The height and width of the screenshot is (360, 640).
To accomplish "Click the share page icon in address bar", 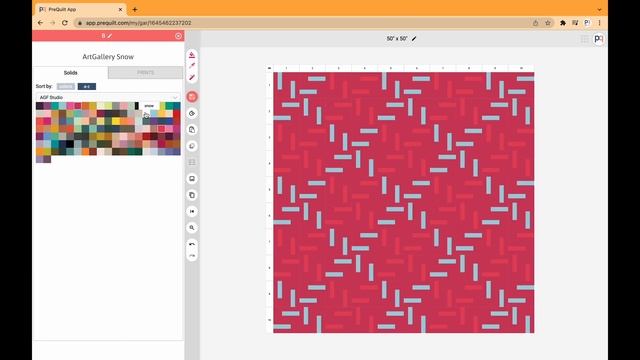I will [x=536, y=23].
